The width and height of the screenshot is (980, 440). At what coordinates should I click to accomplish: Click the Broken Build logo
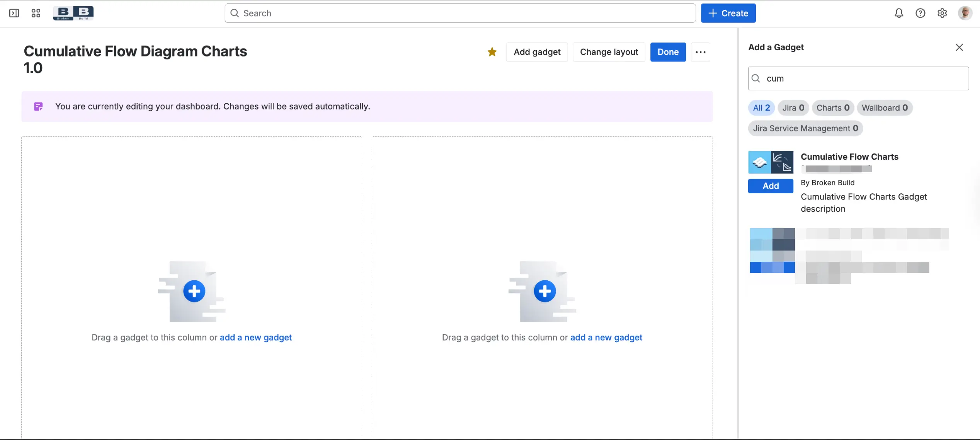click(x=73, y=13)
